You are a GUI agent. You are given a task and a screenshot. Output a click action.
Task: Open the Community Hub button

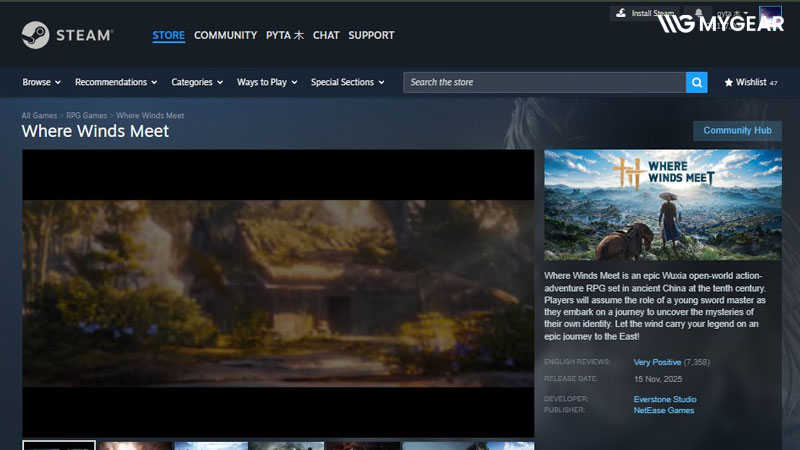(x=737, y=131)
